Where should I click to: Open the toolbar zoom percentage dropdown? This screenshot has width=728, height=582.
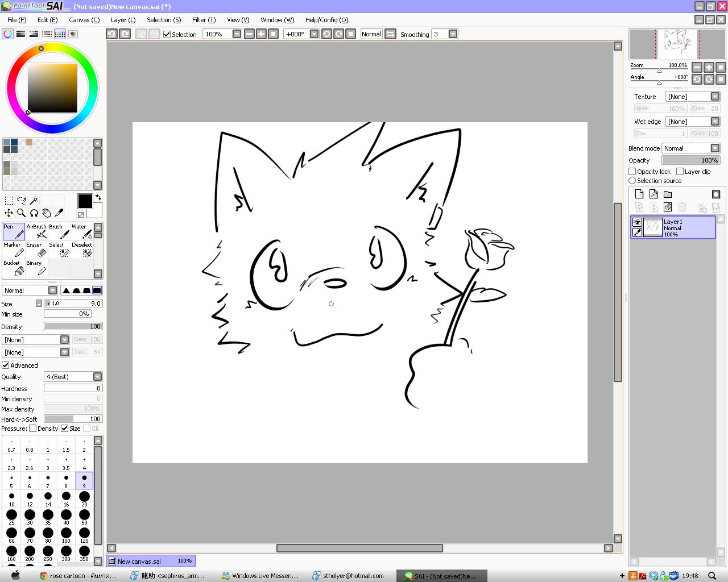coord(237,34)
